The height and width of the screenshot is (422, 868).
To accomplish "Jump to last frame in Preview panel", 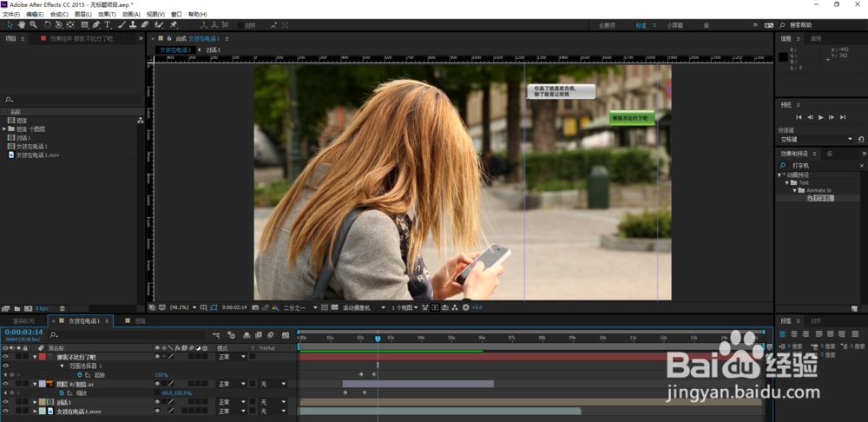I will point(843,117).
